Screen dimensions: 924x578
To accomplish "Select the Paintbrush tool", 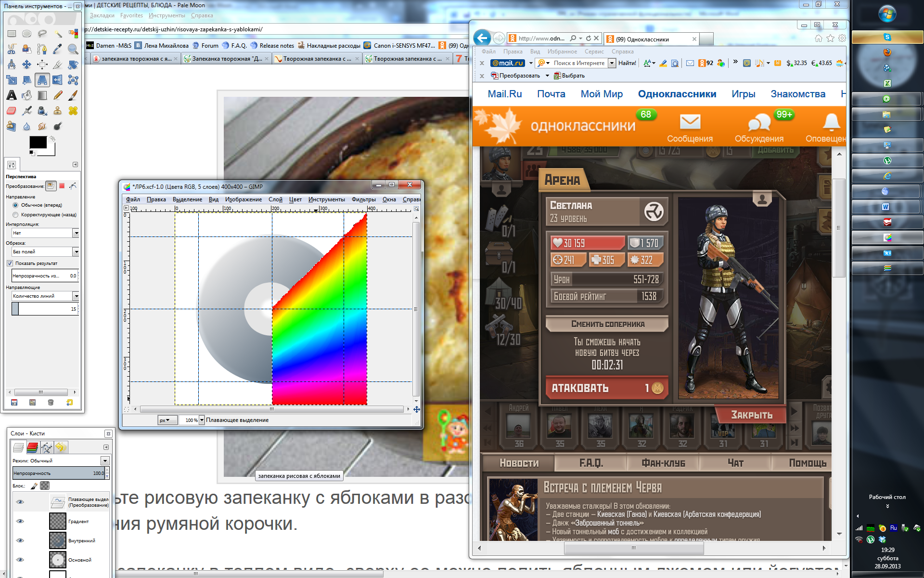I will 73,95.
